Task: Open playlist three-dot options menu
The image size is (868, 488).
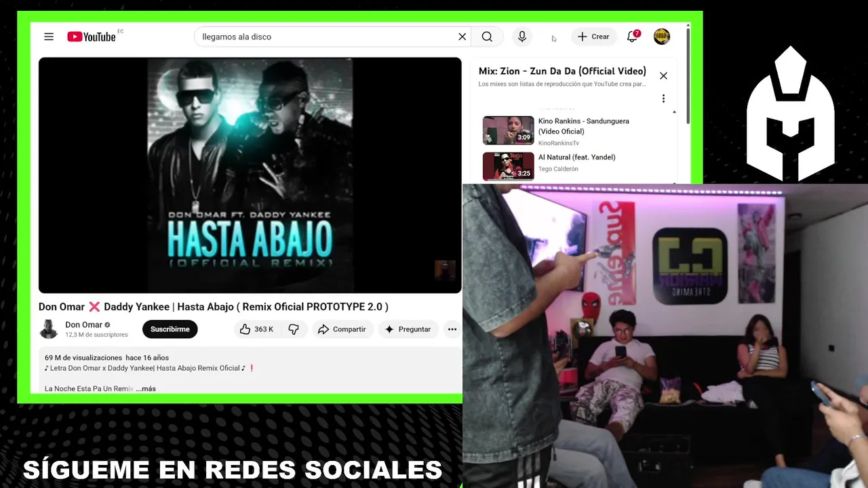Action: click(x=663, y=98)
